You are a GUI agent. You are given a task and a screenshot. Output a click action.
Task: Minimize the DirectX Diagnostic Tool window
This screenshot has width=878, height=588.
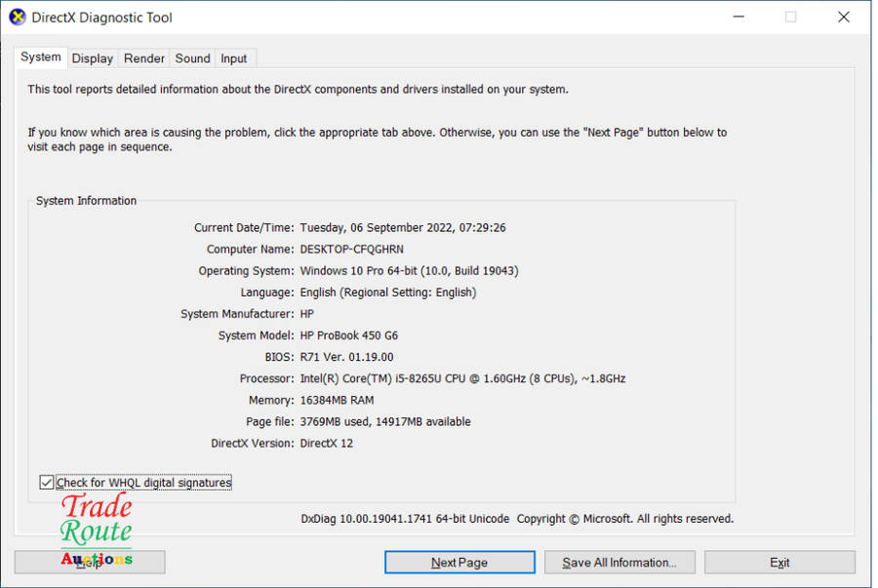click(737, 18)
